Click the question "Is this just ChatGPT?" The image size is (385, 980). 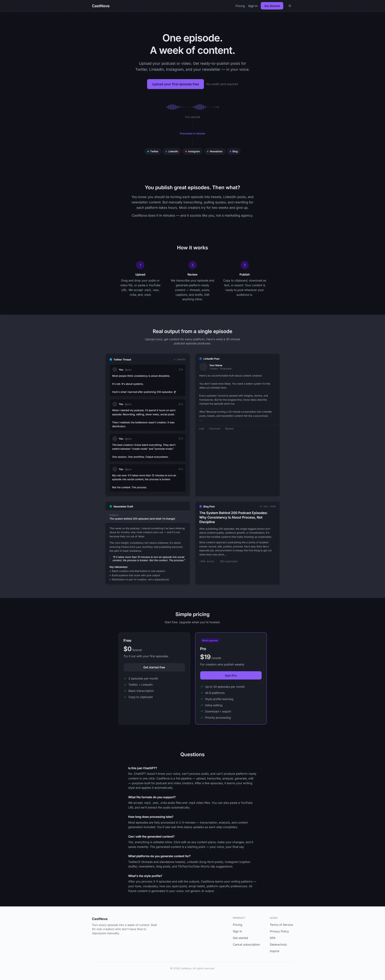click(x=143, y=768)
